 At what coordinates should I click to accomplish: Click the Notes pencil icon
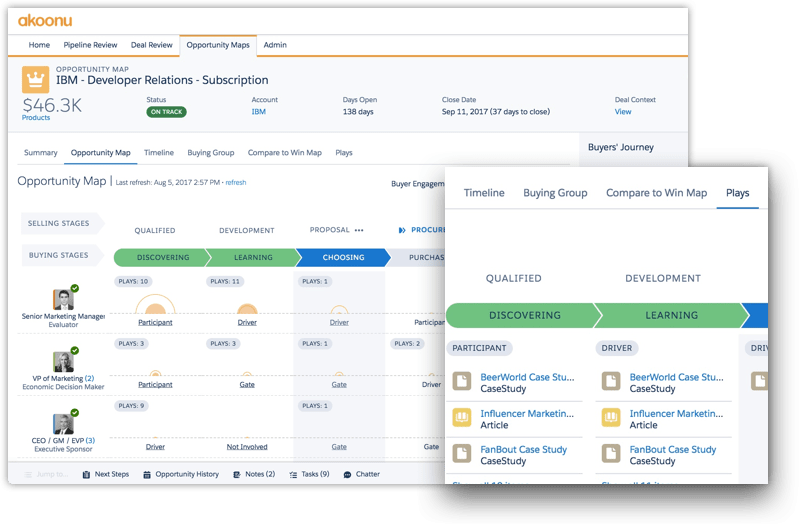tap(237, 475)
